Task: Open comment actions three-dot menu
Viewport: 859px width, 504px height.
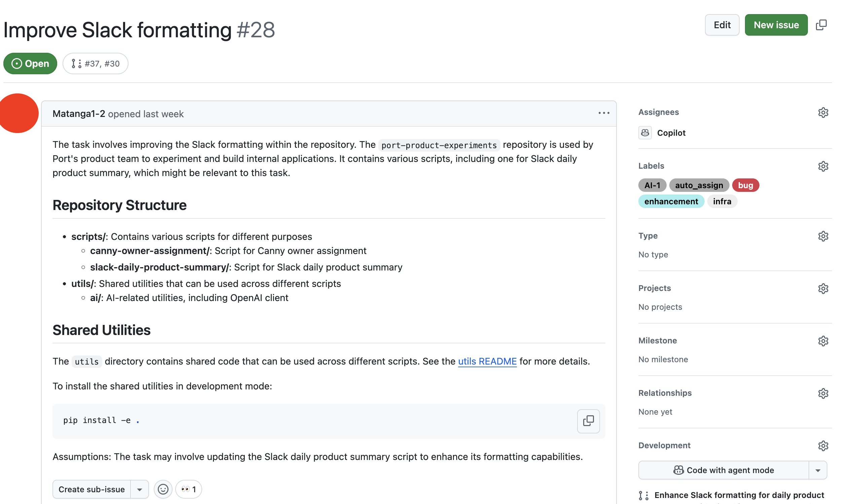Action: click(604, 113)
